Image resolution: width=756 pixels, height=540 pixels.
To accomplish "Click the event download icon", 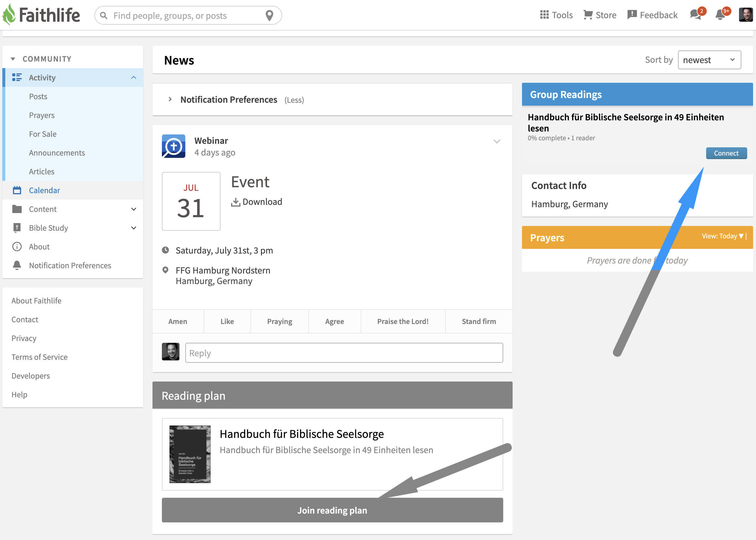I will (235, 202).
